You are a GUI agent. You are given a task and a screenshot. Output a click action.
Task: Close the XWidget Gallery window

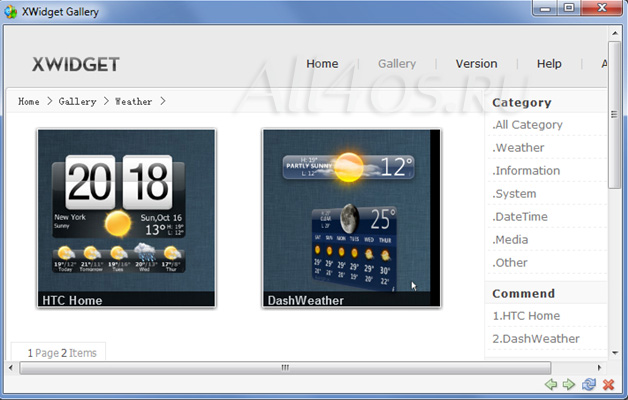pos(602,8)
